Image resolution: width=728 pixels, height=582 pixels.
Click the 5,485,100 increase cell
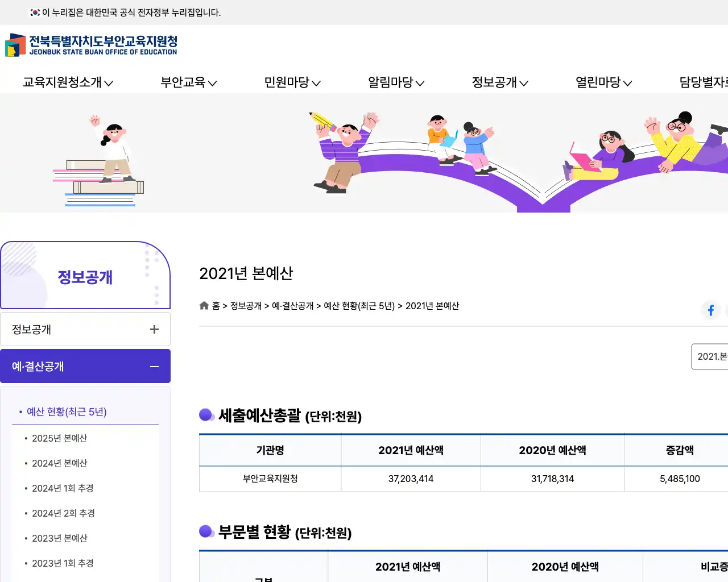680,479
